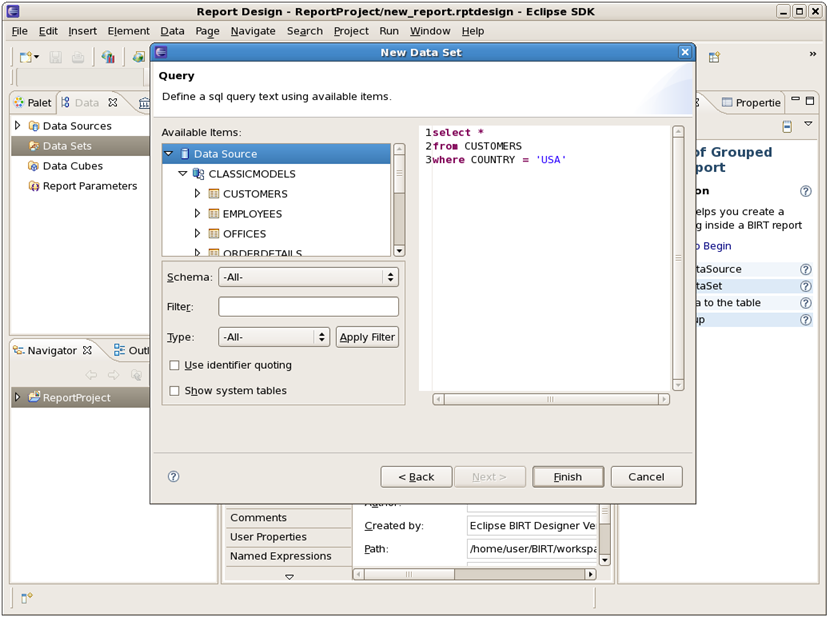Click the Filter text field

coord(308,307)
